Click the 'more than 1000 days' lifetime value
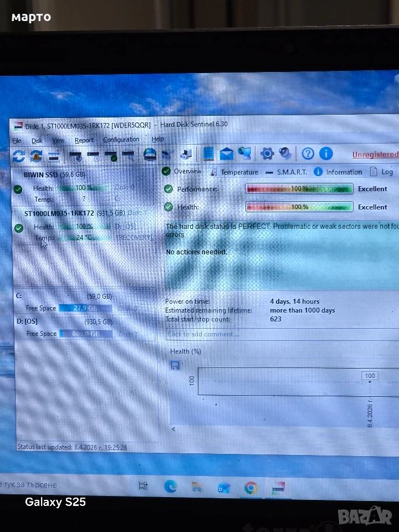Image resolution: width=399 pixels, height=532 pixels. 303,310
